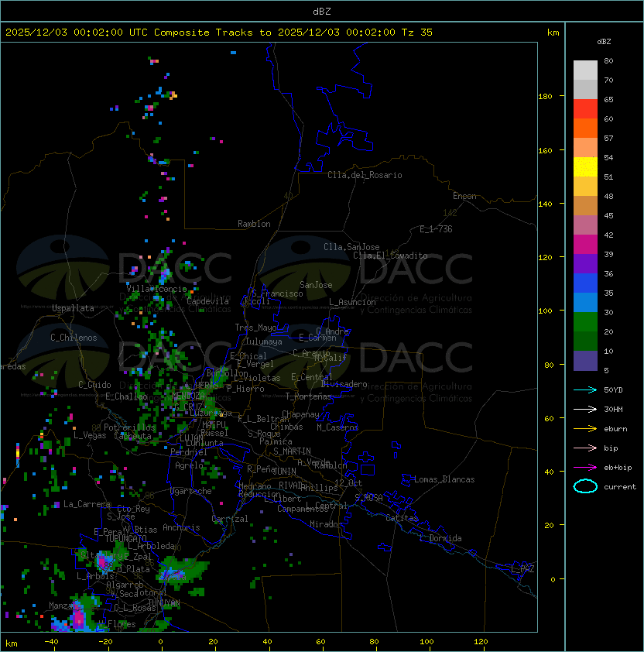The image size is (644, 652).
Task: Click the magenta eb+bip arrow in the legend
Action: tap(585, 468)
